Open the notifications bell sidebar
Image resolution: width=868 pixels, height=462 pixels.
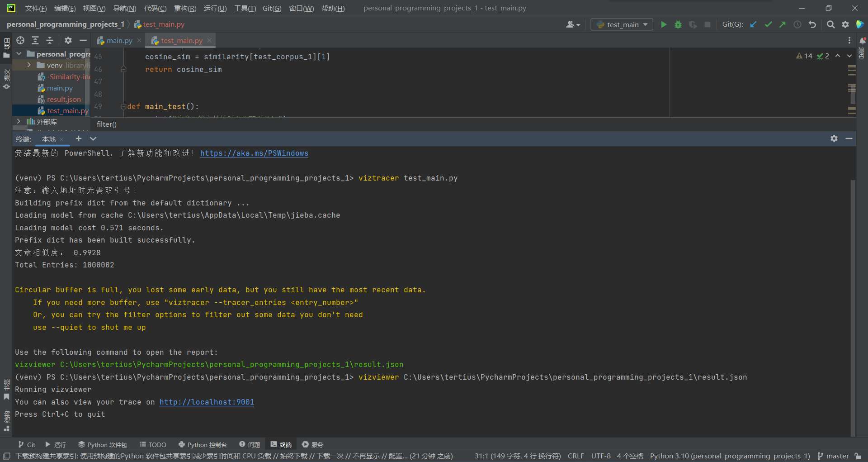[862, 41]
